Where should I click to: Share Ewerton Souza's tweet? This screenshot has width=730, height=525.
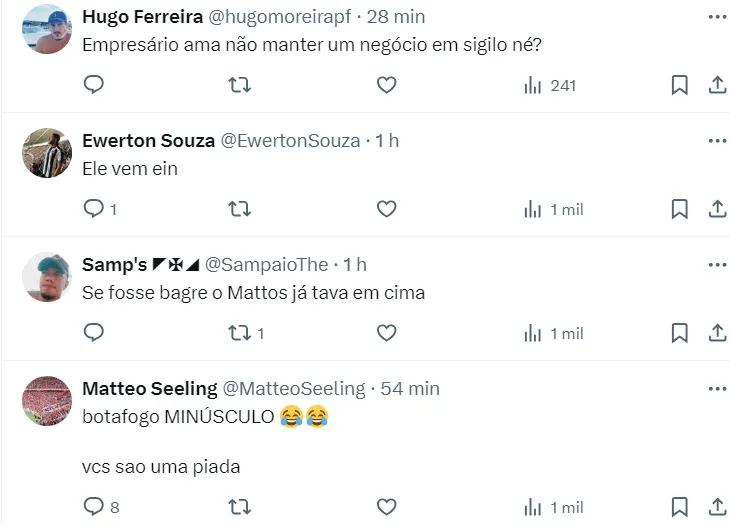717,209
